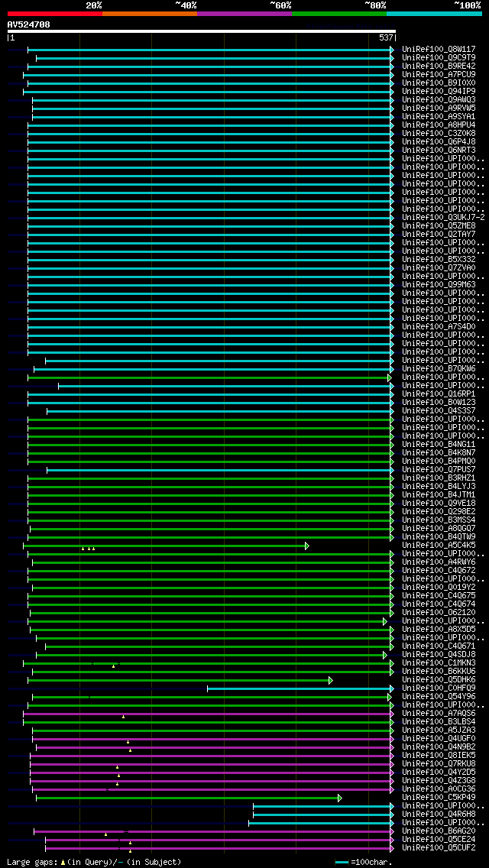Select the UniRef100_A9RVW5 hit name
489x868 pixels.
439,108
